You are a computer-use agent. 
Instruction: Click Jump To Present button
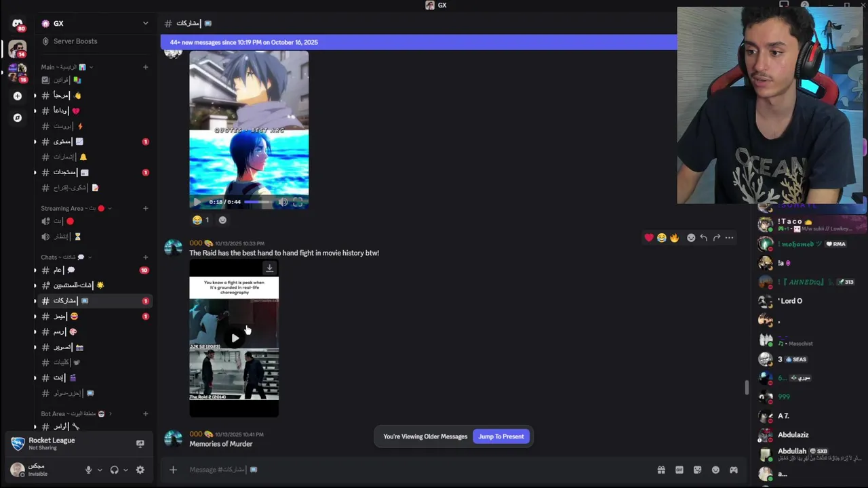pos(501,436)
